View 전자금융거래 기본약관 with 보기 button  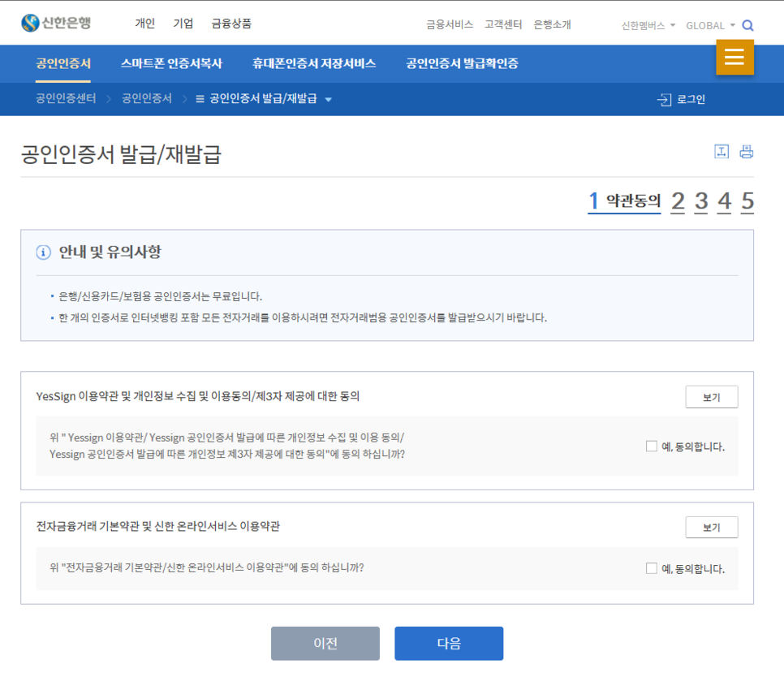(x=712, y=527)
